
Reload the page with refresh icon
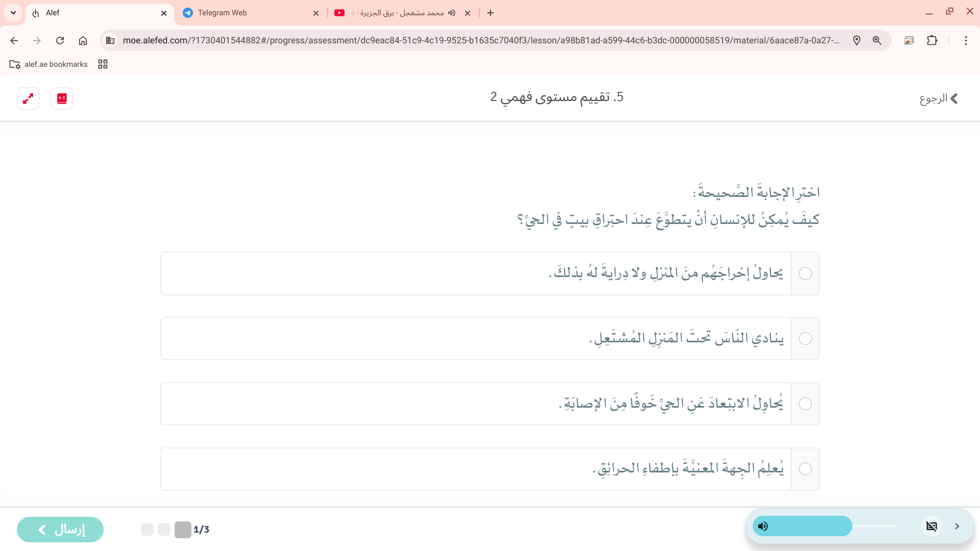60,41
